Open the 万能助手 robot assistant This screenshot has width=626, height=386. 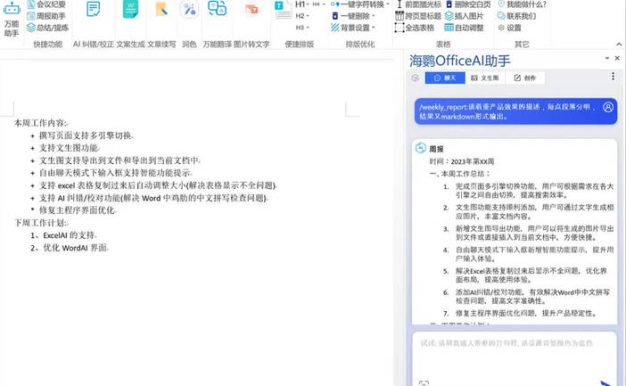coord(12,19)
